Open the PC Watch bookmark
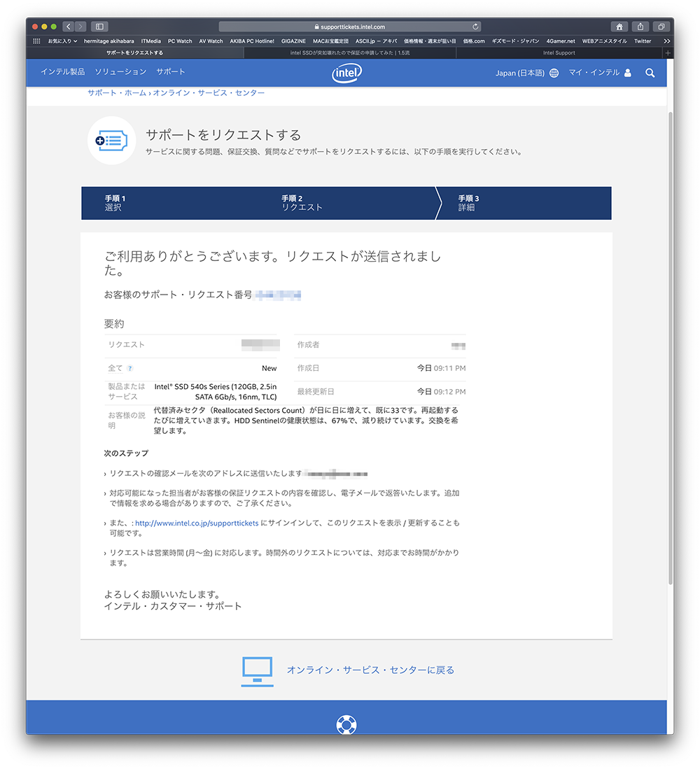This screenshot has height=769, width=700. (180, 41)
